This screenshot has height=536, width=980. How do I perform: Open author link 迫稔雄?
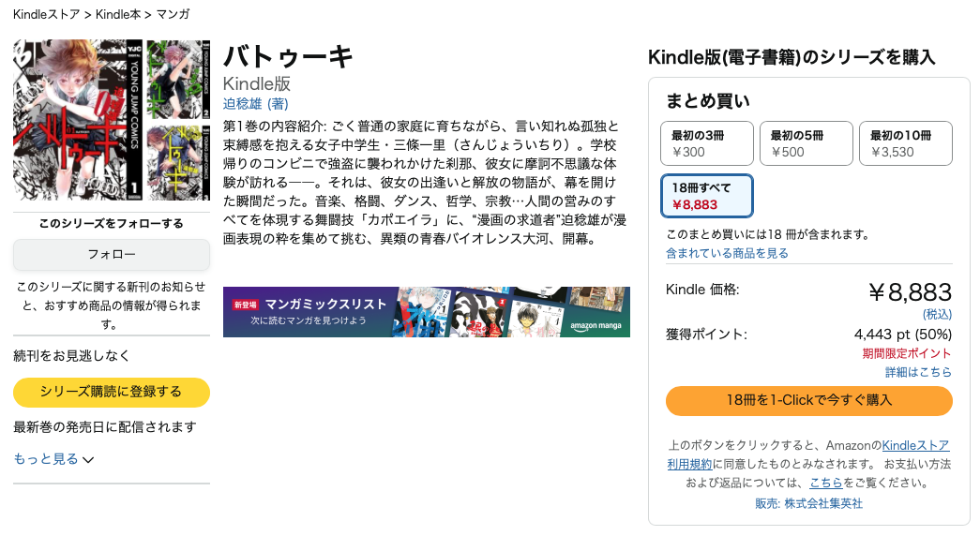[x=243, y=104]
